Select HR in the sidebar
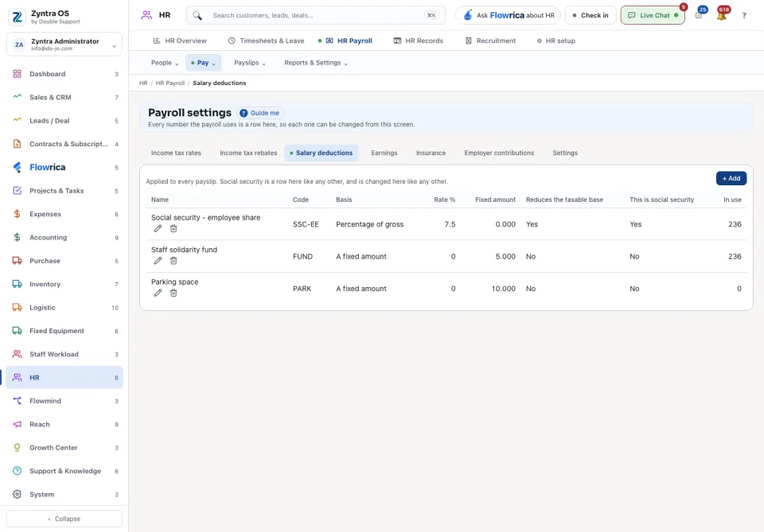The height and width of the screenshot is (532, 764). point(64,378)
